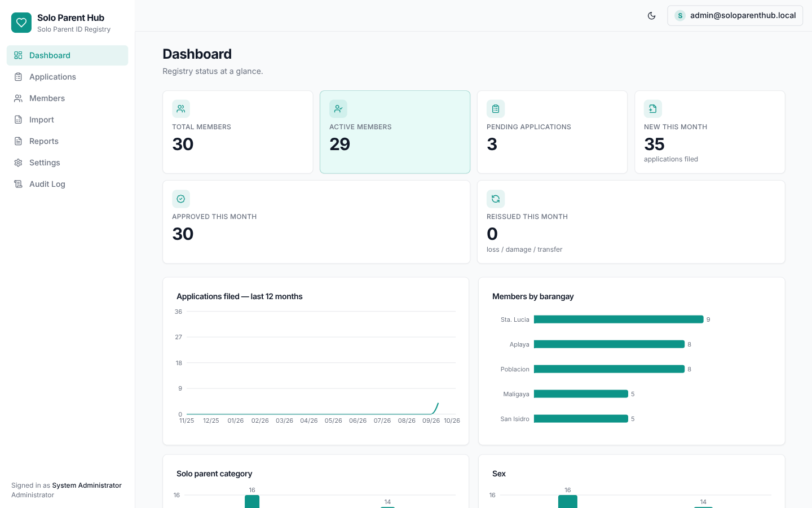The width and height of the screenshot is (812, 508).
Task: Toggle dark mode with the moon icon
Action: click(651, 16)
